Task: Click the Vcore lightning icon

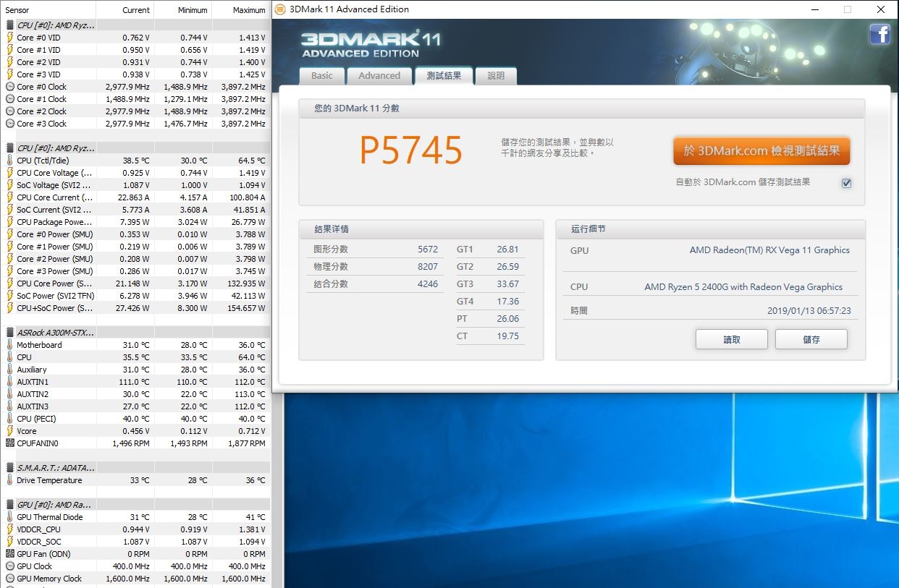Action: point(9,431)
